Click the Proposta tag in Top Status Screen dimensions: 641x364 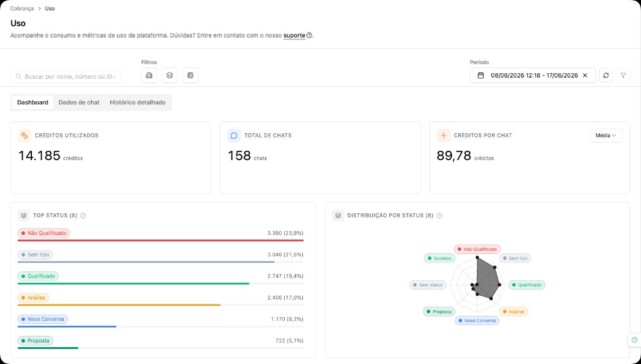pos(36,341)
